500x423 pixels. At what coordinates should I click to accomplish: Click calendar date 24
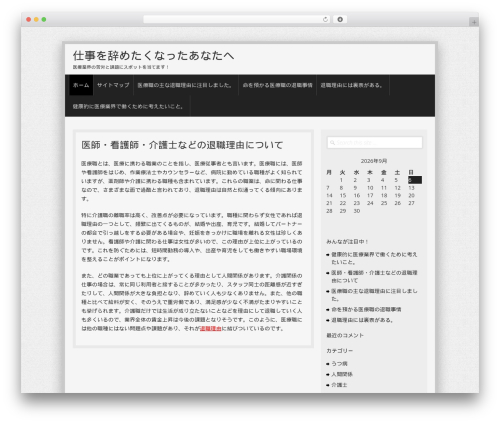tap(370, 203)
